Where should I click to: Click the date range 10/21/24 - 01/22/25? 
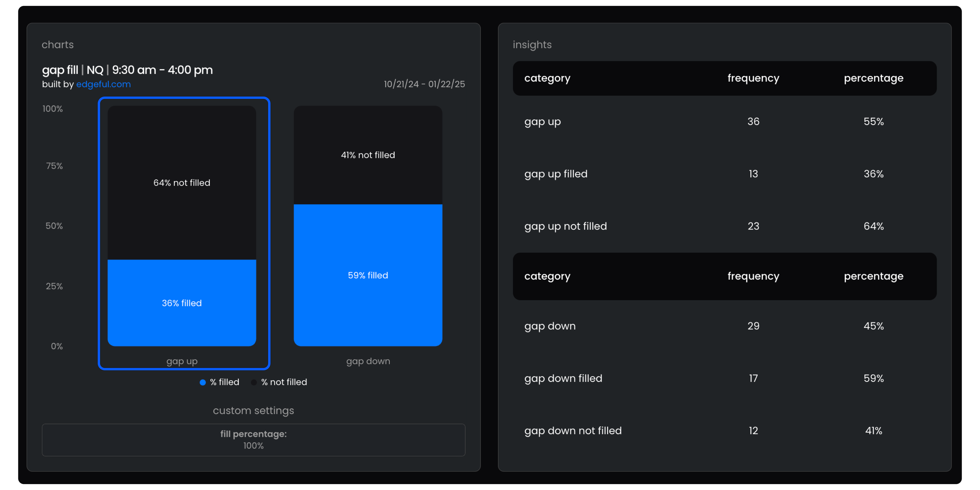click(x=424, y=84)
